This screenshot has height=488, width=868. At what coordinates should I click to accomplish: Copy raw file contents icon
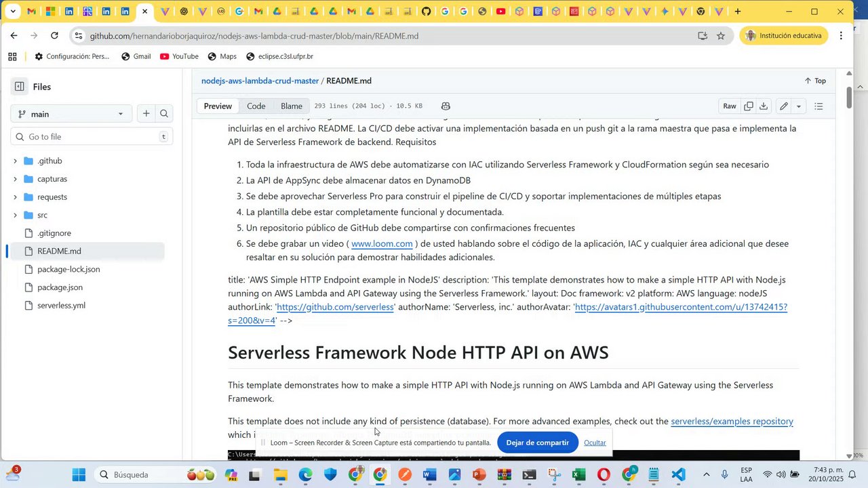tap(749, 106)
